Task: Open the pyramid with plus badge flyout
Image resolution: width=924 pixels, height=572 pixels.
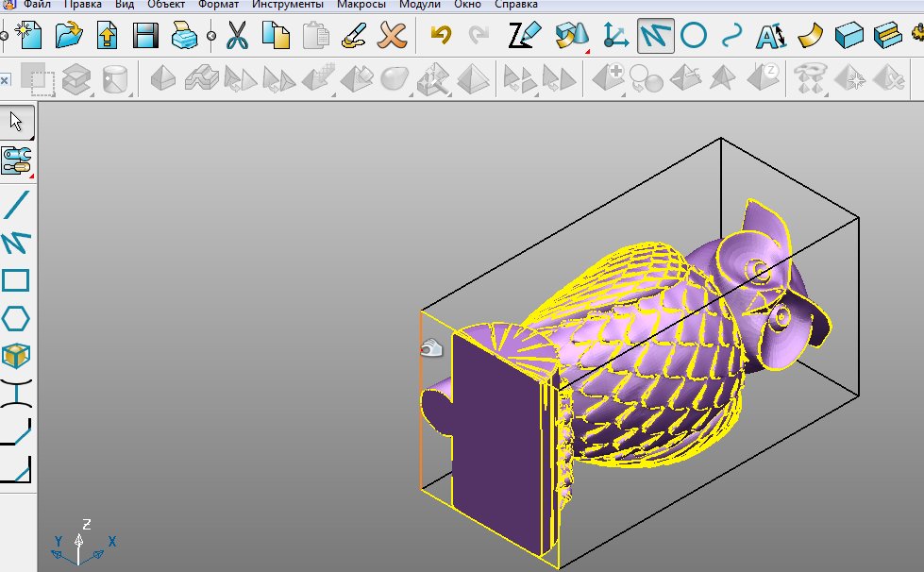Action: (x=608, y=79)
